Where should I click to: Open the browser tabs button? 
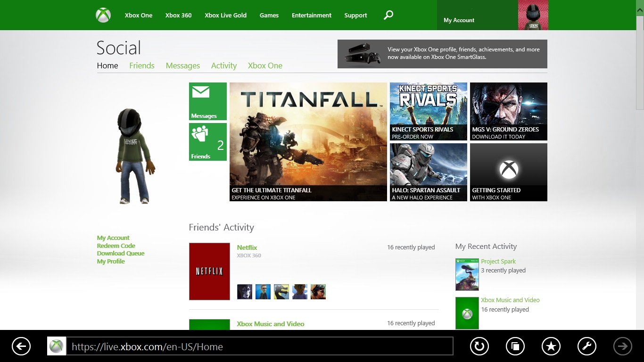coord(515,346)
